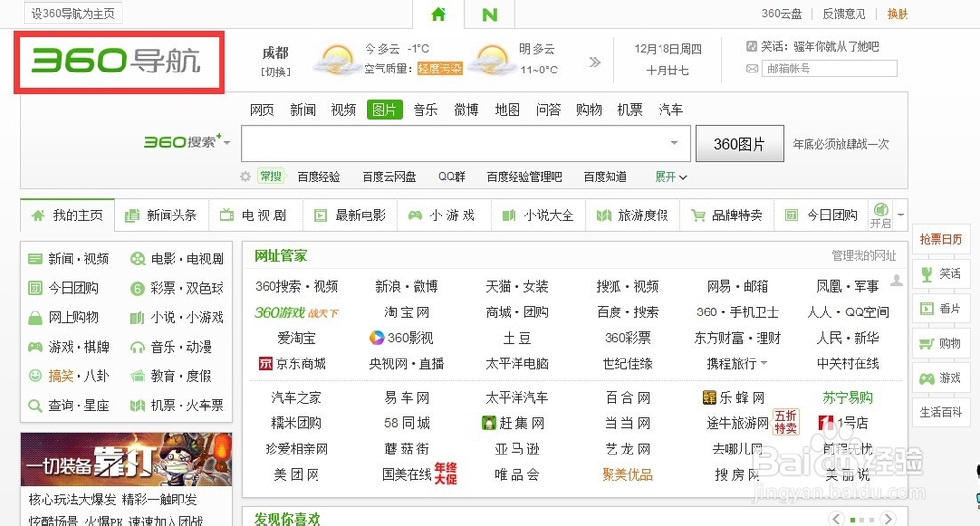
Task: Click the mail envelope icon
Action: (752, 69)
